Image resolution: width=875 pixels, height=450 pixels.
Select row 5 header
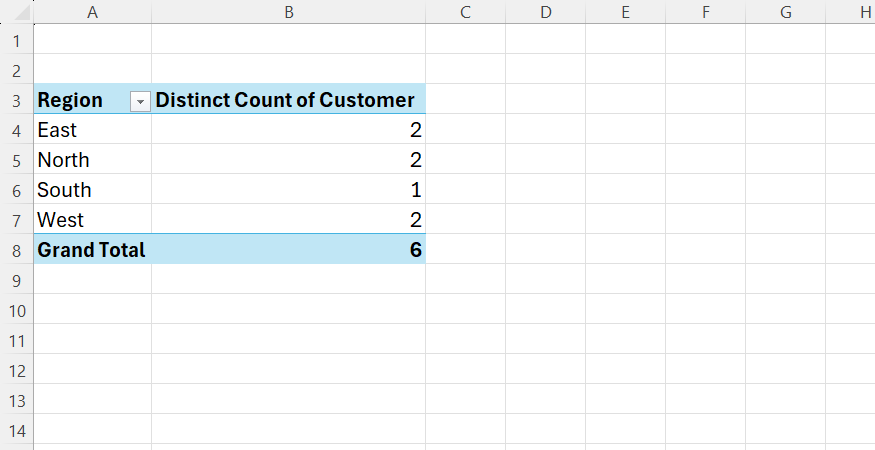[17, 161]
